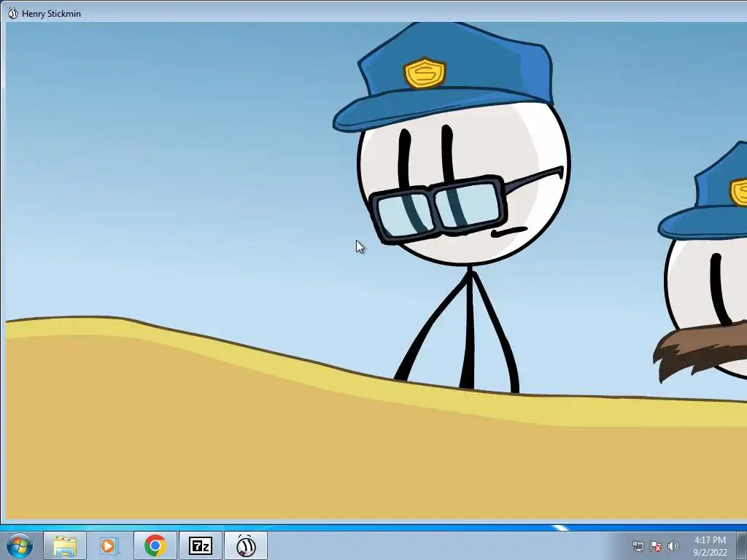Click the volume speaker tray icon

673,545
